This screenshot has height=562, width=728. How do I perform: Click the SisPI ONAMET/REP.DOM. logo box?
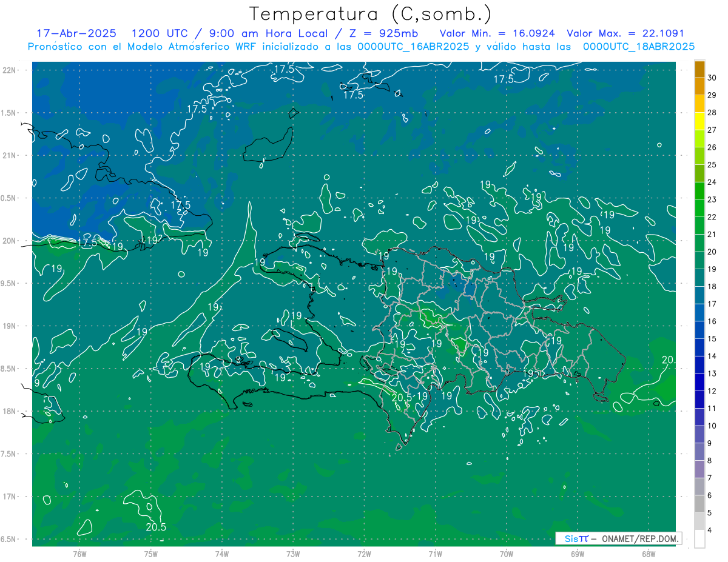[x=618, y=538]
